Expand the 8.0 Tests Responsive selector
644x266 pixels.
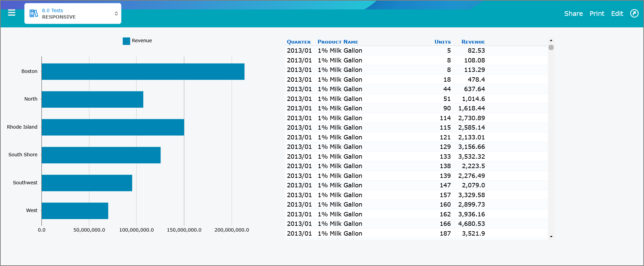pyautogui.click(x=73, y=14)
